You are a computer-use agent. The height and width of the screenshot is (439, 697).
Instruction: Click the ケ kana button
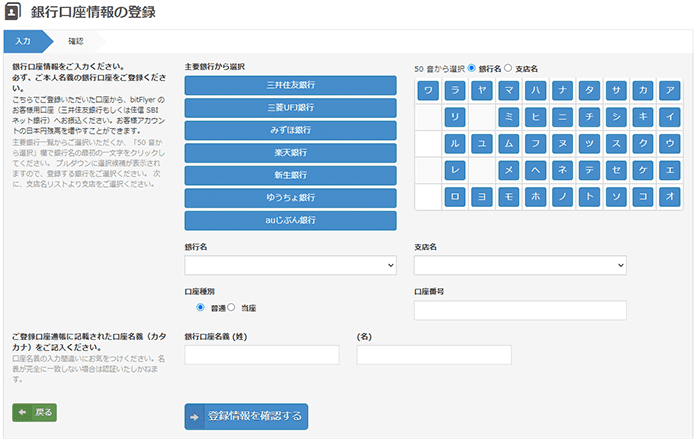point(643,170)
